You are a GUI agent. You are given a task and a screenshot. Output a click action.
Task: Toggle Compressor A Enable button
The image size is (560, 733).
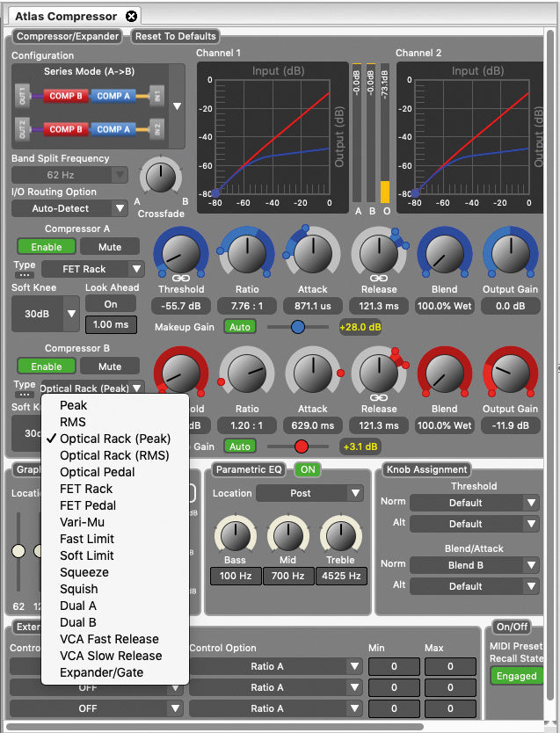point(47,246)
